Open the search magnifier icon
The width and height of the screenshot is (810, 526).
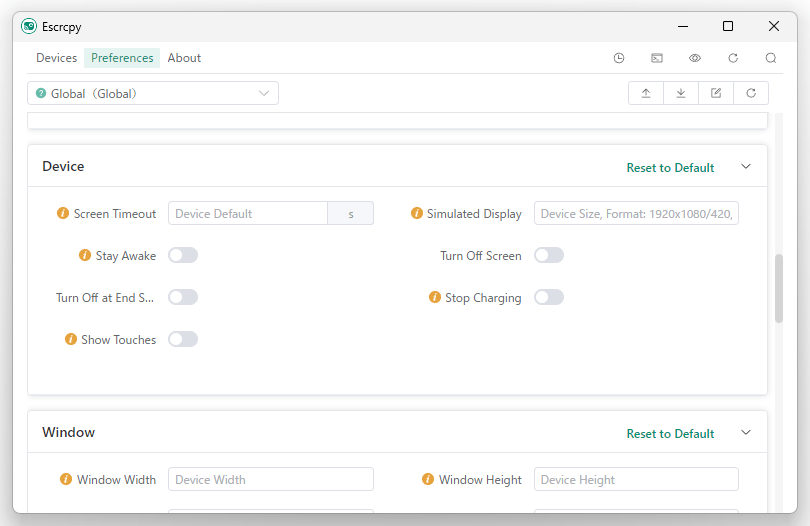tap(771, 58)
